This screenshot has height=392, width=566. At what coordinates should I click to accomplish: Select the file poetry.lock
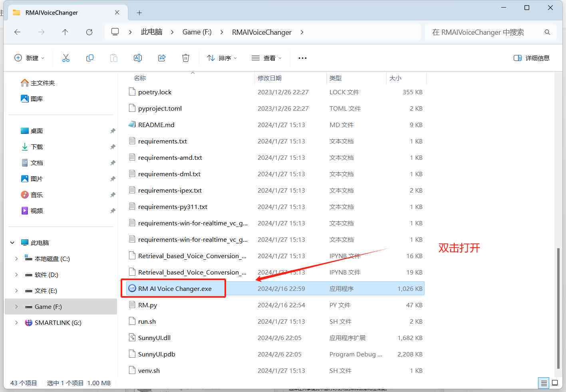(x=155, y=92)
